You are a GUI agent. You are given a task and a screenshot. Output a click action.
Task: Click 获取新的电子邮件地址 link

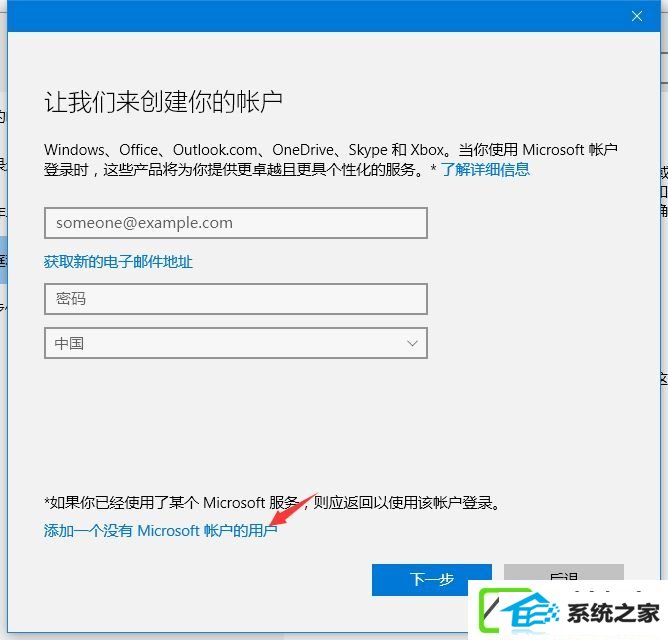click(x=118, y=262)
